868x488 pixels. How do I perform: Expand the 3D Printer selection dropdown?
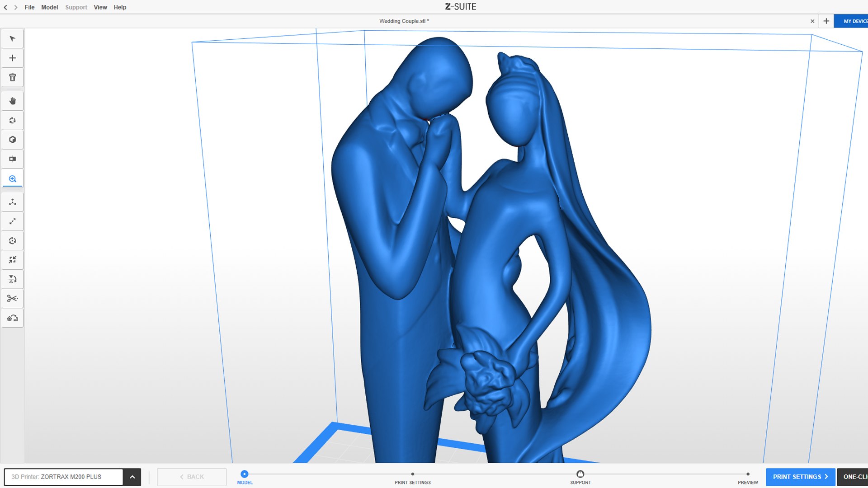tap(132, 477)
